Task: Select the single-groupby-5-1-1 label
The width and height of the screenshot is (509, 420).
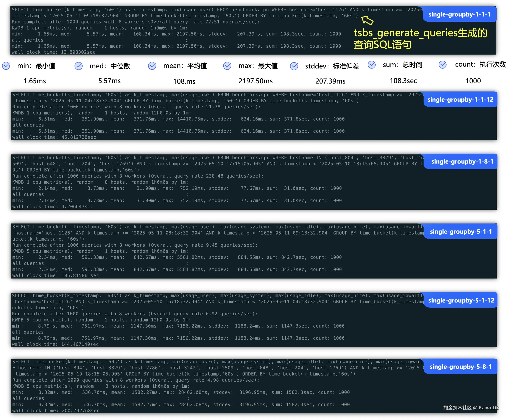Action: (x=461, y=231)
